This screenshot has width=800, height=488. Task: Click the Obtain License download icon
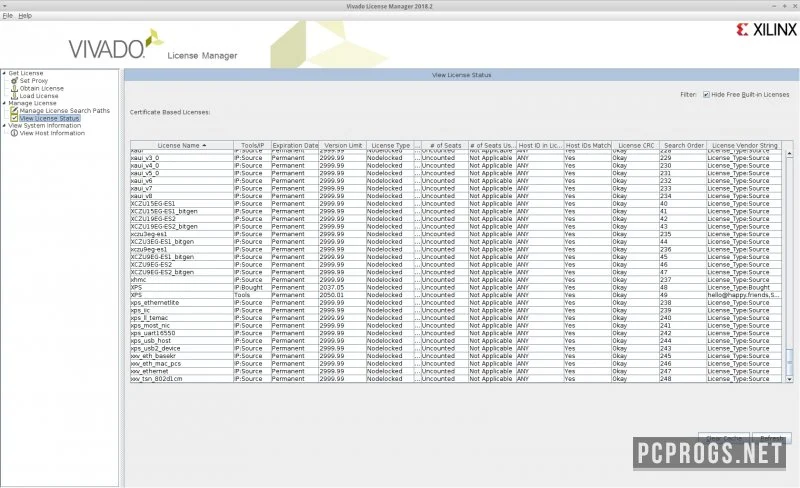tap(14, 88)
